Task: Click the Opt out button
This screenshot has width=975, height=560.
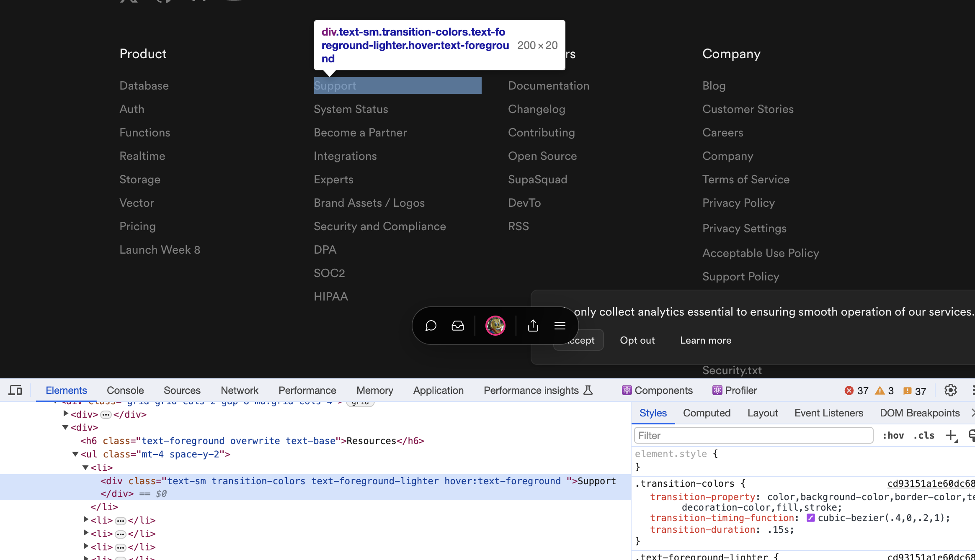Action: 637,340
